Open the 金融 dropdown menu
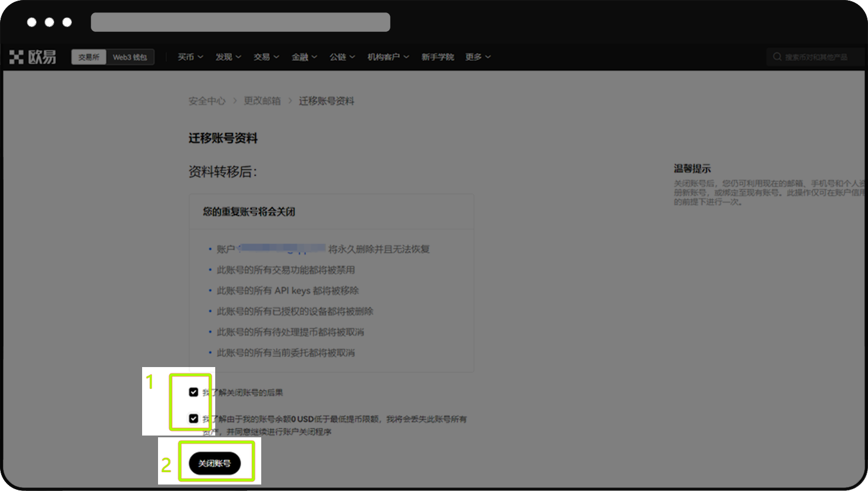Viewport: 868px width, 491px height. (304, 57)
